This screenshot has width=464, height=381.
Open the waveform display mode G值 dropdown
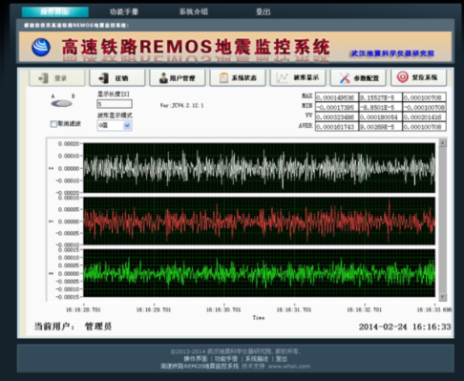click(115, 125)
